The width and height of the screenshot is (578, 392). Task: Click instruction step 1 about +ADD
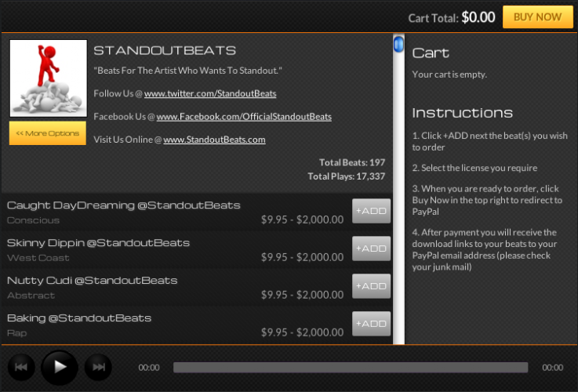(490, 141)
